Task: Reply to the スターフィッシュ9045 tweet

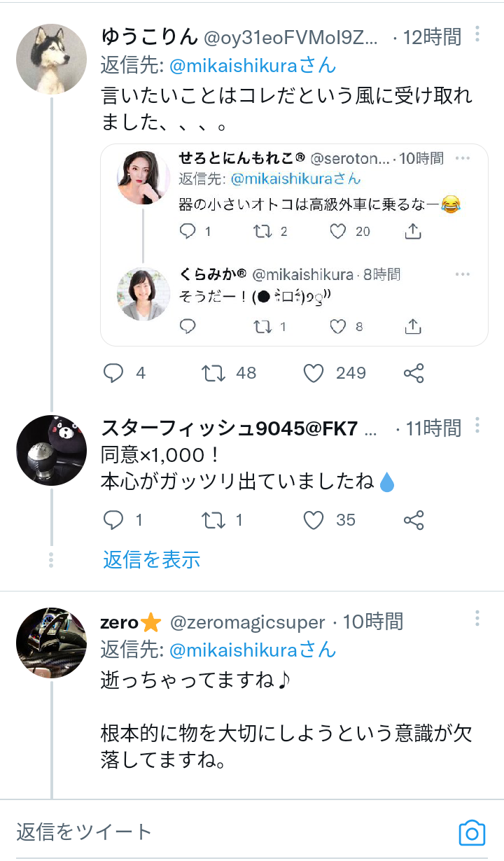Action: [113, 520]
